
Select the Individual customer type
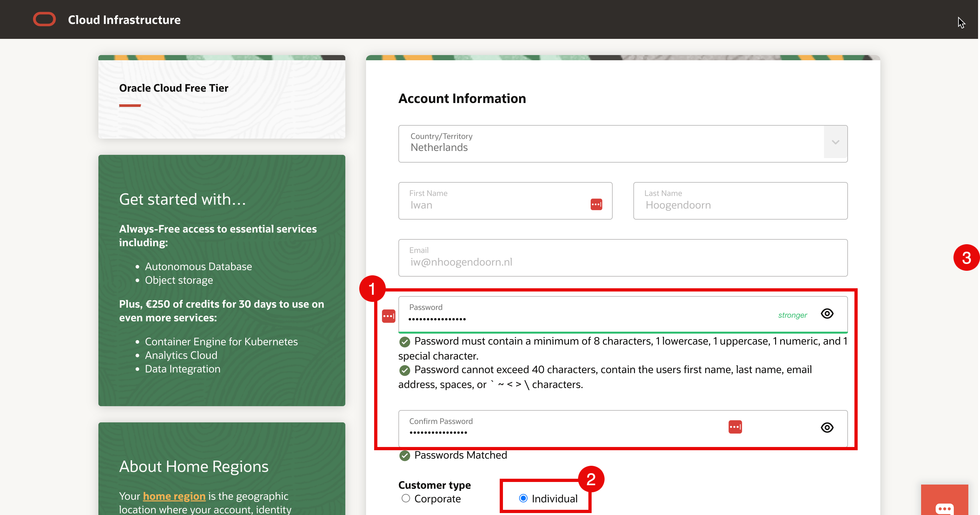(523, 498)
